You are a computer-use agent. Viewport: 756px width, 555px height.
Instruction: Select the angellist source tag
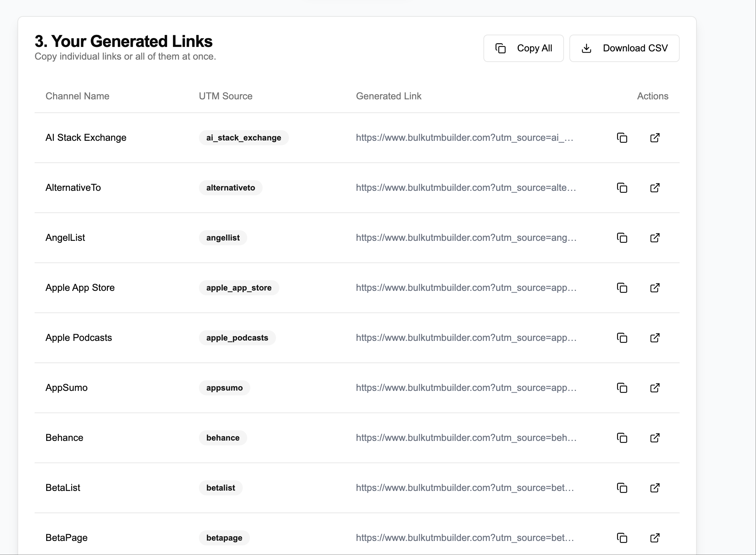coord(223,238)
